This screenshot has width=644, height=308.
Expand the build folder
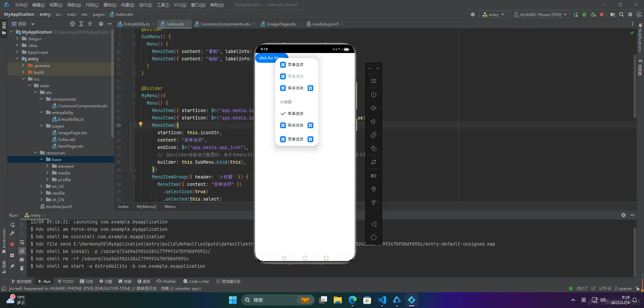point(23,72)
